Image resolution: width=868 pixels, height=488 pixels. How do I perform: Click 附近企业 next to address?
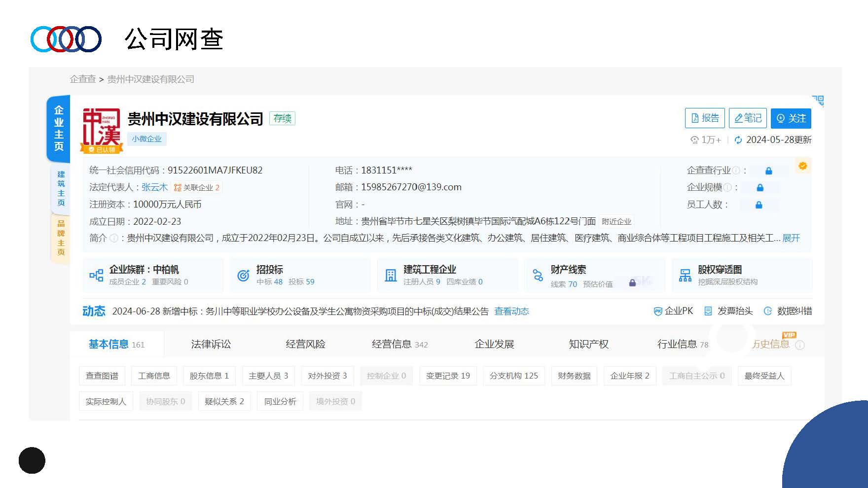click(x=616, y=221)
